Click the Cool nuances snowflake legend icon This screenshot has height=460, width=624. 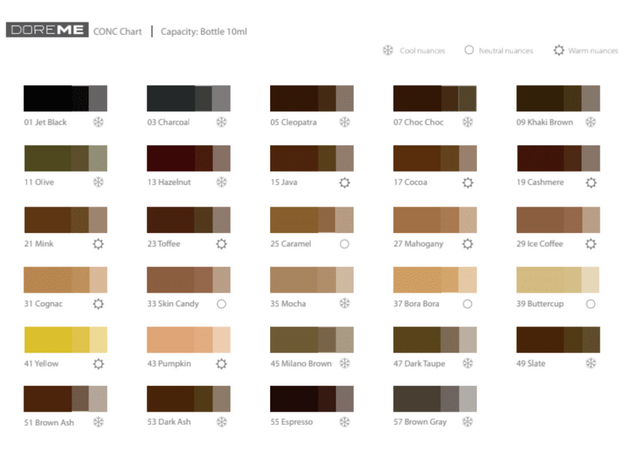(388, 50)
